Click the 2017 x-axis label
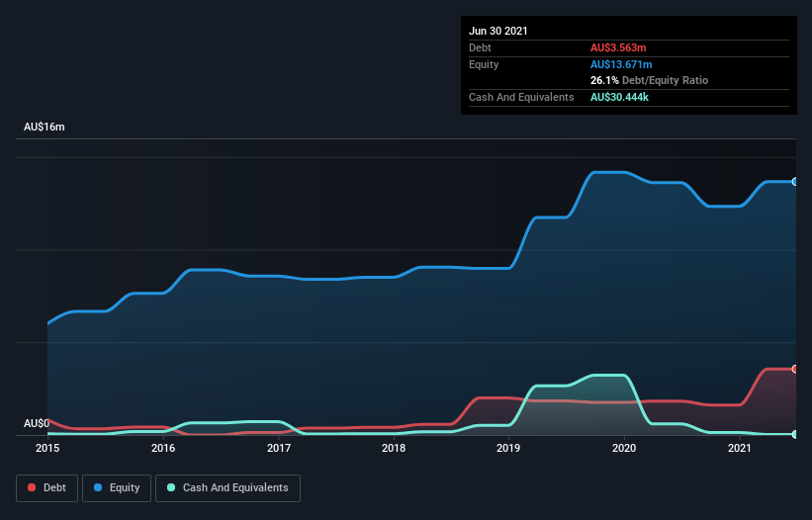 (x=279, y=448)
